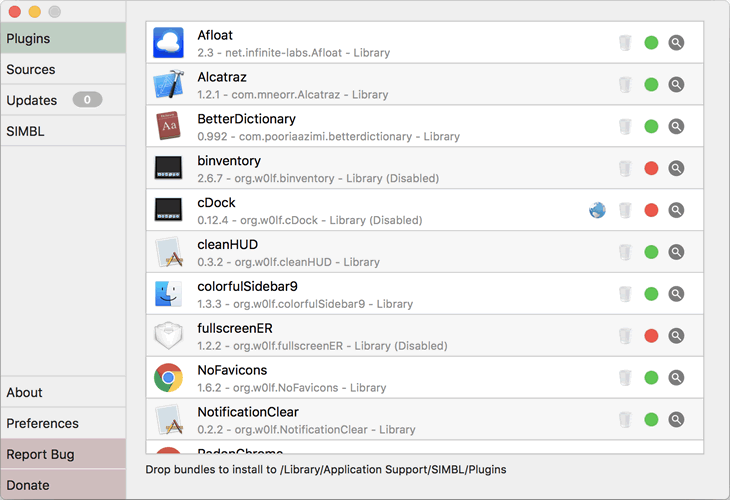
Task: Toggle the red status dot for cDock
Action: point(651,210)
